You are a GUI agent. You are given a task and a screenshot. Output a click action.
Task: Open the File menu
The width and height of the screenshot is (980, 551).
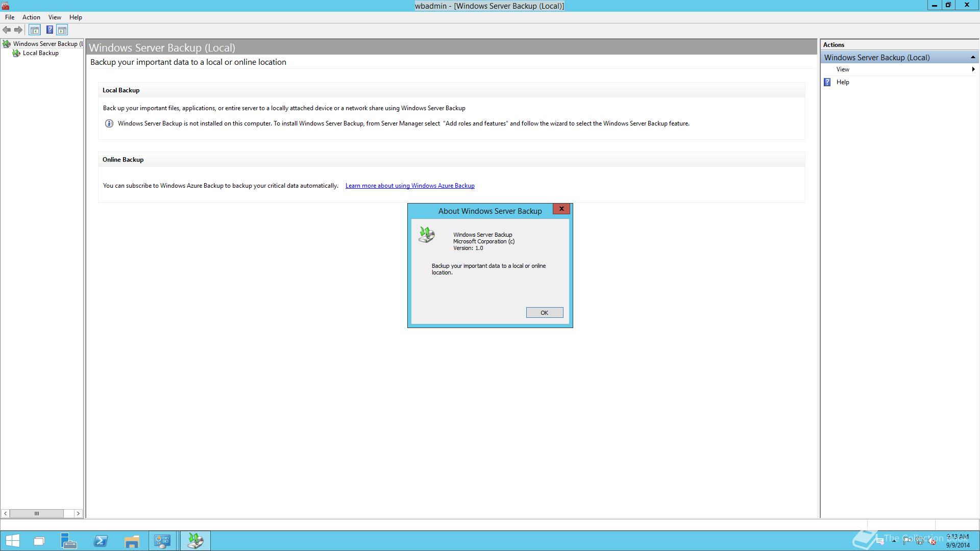[10, 17]
